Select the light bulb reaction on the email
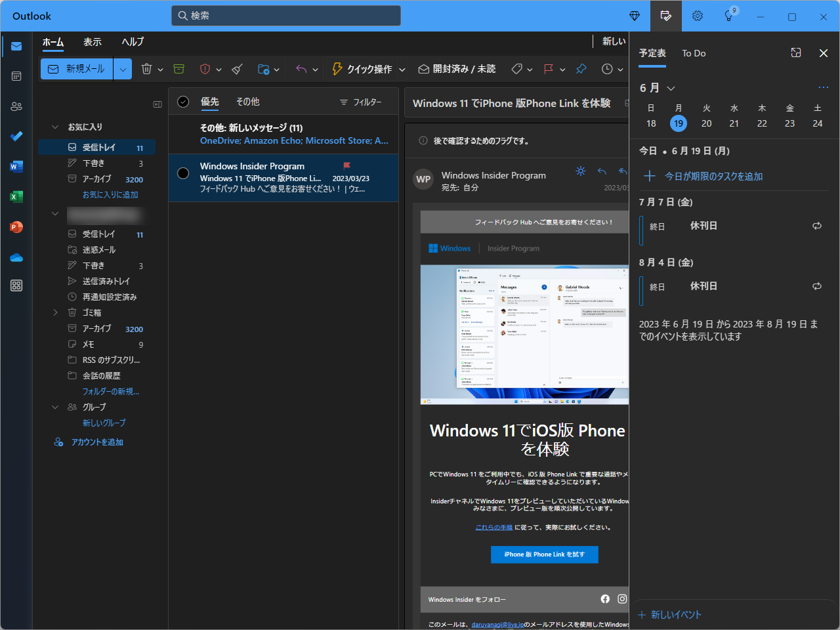The width and height of the screenshot is (840, 630). coord(580,171)
